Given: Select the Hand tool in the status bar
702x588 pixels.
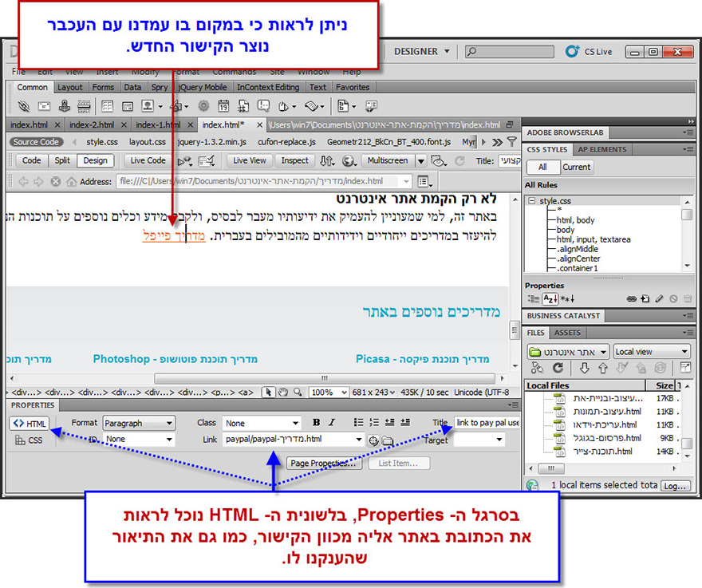Looking at the screenshot, I should coord(282,393).
